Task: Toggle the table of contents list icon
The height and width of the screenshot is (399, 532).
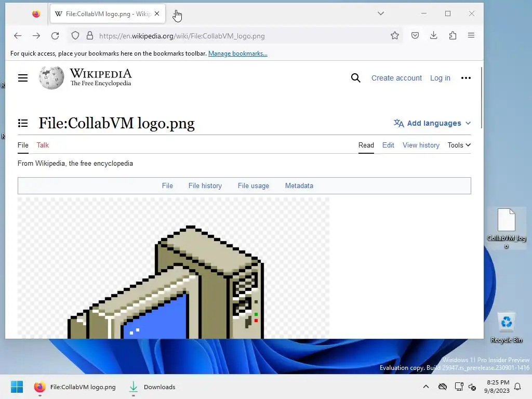Action: [x=23, y=123]
